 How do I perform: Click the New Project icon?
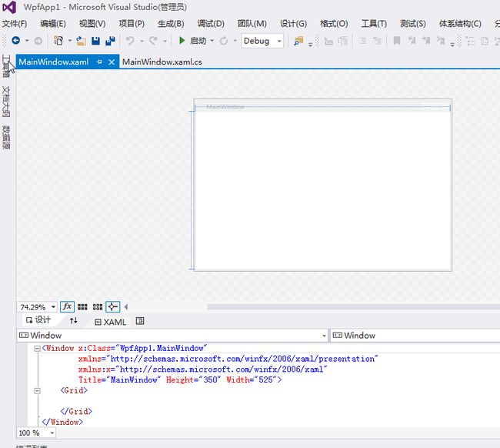pyautogui.click(x=58, y=41)
